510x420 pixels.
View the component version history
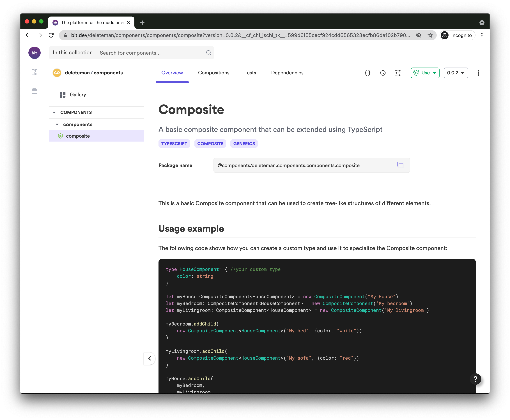point(382,73)
